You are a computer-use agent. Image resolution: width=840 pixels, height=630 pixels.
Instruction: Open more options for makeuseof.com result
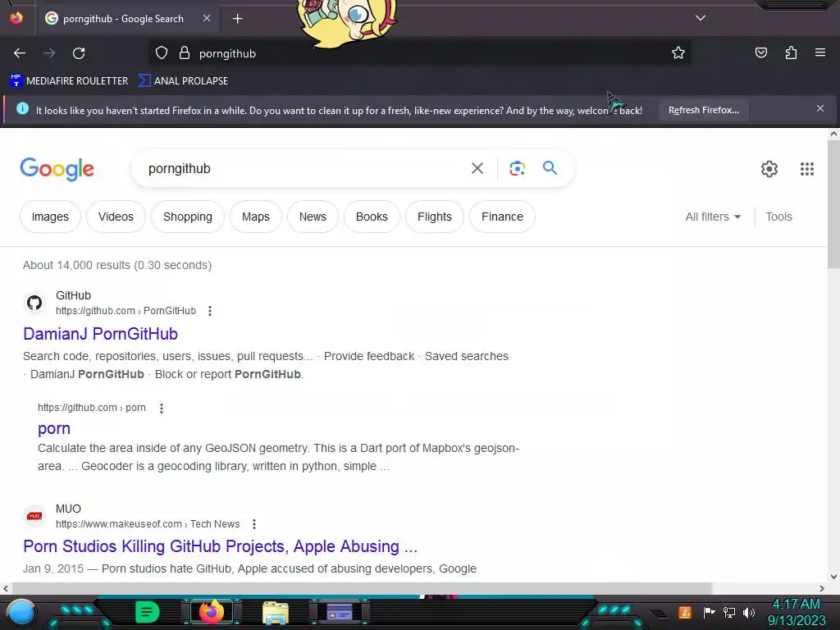click(254, 524)
